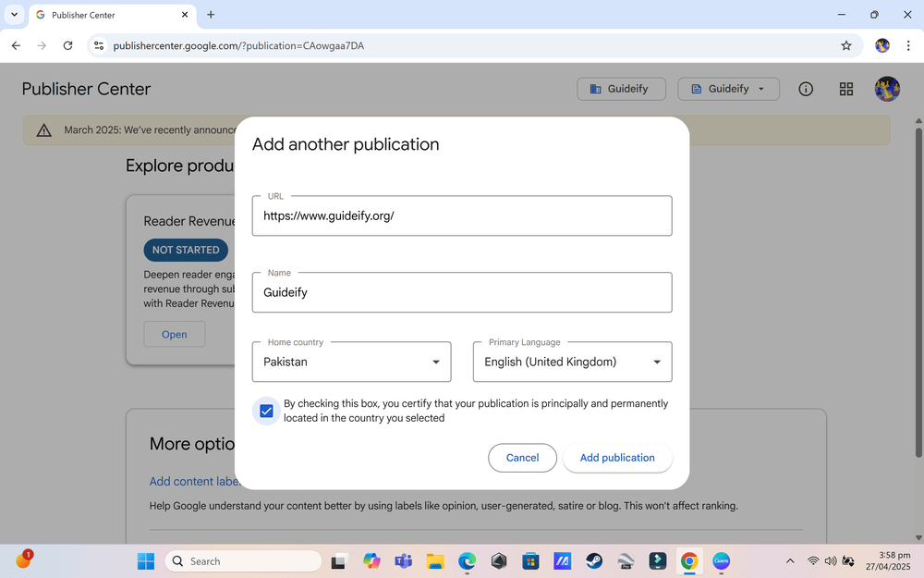Open the tab search chevron
This screenshot has height=578, width=924.
[x=14, y=14]
